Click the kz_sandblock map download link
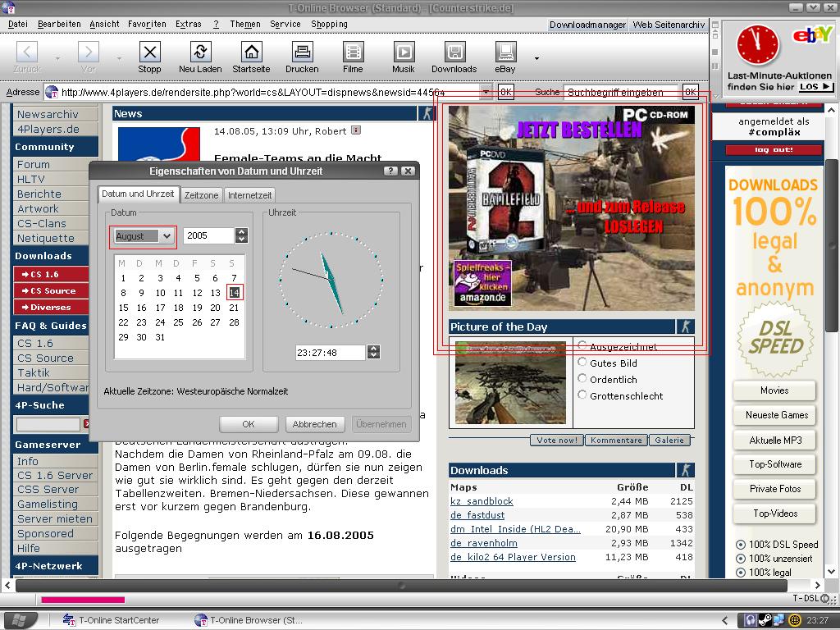Screen dimensions: 840x630 [x=482, y=501]
